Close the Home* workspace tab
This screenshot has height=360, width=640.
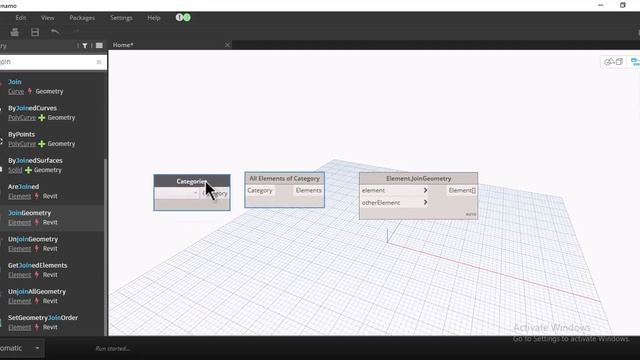227,45
